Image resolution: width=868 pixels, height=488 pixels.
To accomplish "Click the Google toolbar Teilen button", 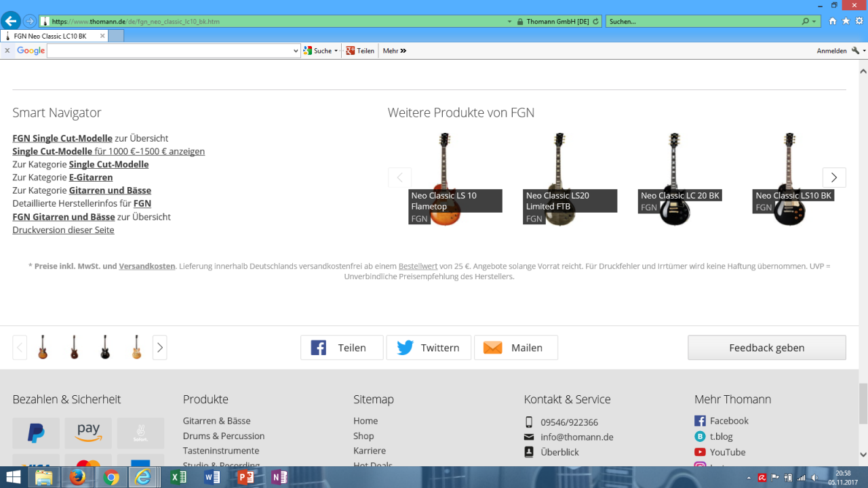I will coord(360,51).
